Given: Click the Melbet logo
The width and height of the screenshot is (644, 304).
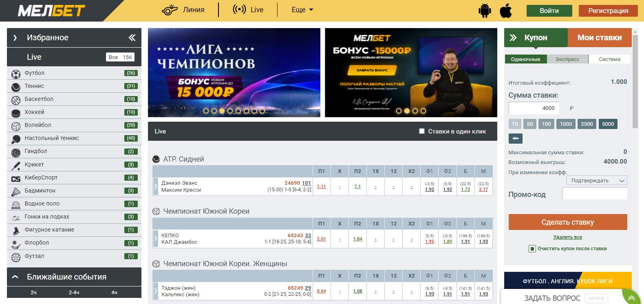Looking at the screenshot, I should [x=51, y=11].
